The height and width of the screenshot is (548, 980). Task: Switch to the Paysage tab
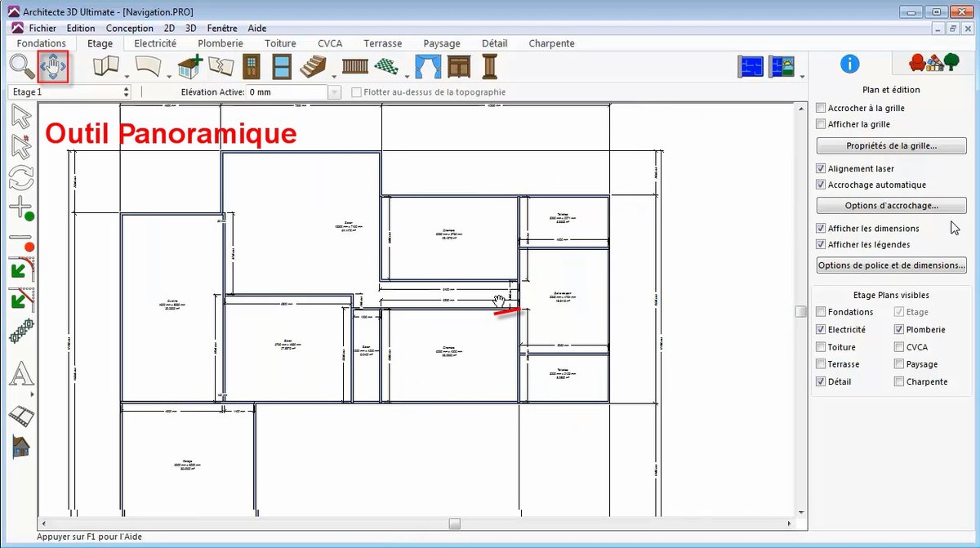coord(442,43)
